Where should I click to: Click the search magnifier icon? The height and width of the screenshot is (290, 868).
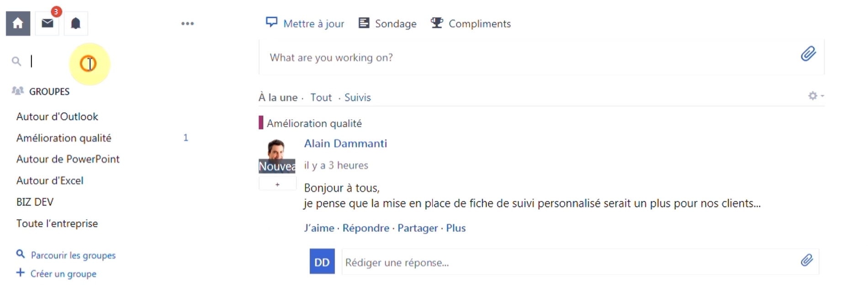[x=16, y=61]
